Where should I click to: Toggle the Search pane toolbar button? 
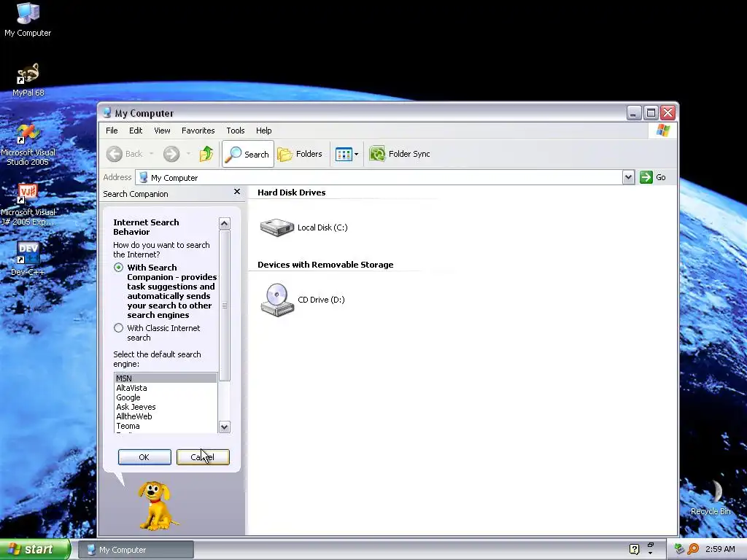[248, 154]
